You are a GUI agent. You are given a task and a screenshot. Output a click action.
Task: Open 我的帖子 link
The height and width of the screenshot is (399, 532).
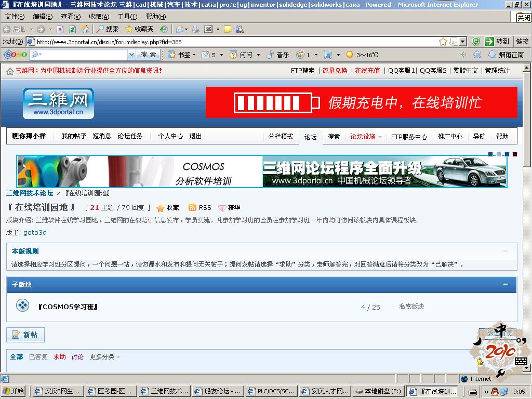pyautogui.click(x=74, y=136)
